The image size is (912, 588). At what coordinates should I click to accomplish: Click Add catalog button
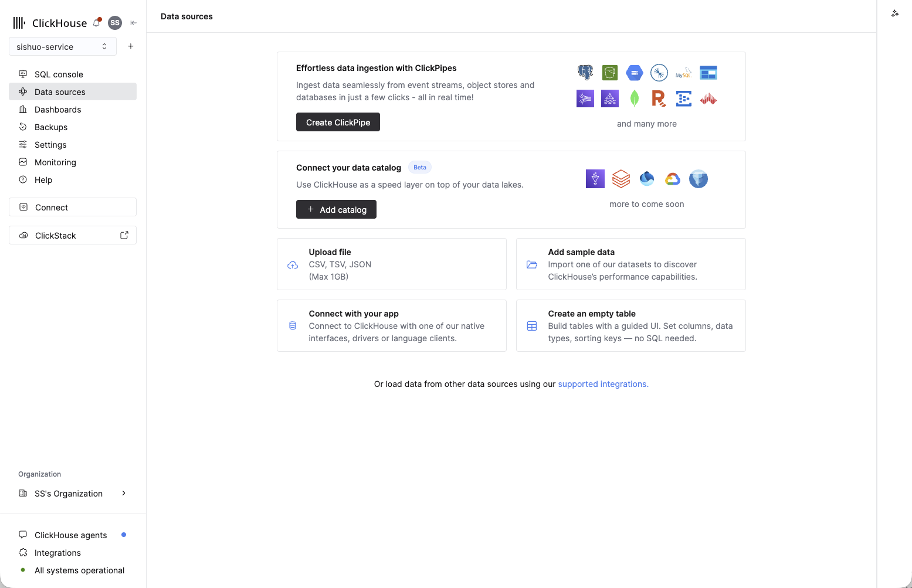[336, 209]
